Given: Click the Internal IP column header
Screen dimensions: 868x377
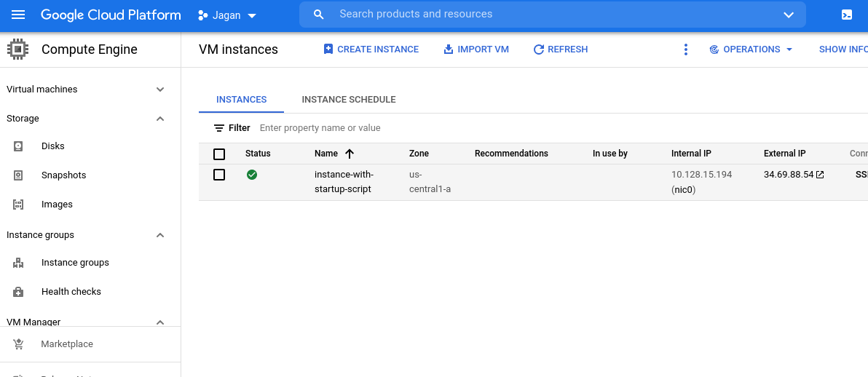Looking at the screenshot, I should coord(691,154).
